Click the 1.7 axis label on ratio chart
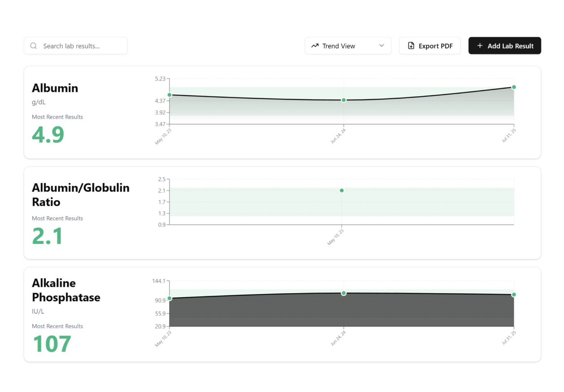 click(162, 202)
